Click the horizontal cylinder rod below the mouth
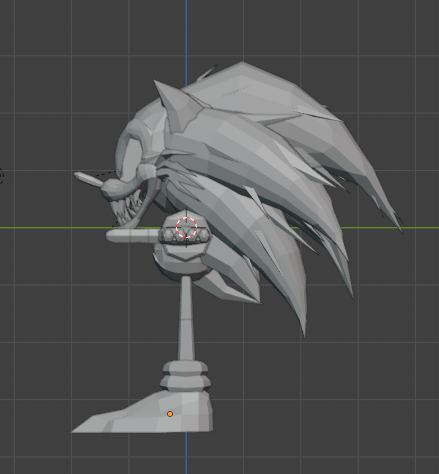 coord(133,236)
